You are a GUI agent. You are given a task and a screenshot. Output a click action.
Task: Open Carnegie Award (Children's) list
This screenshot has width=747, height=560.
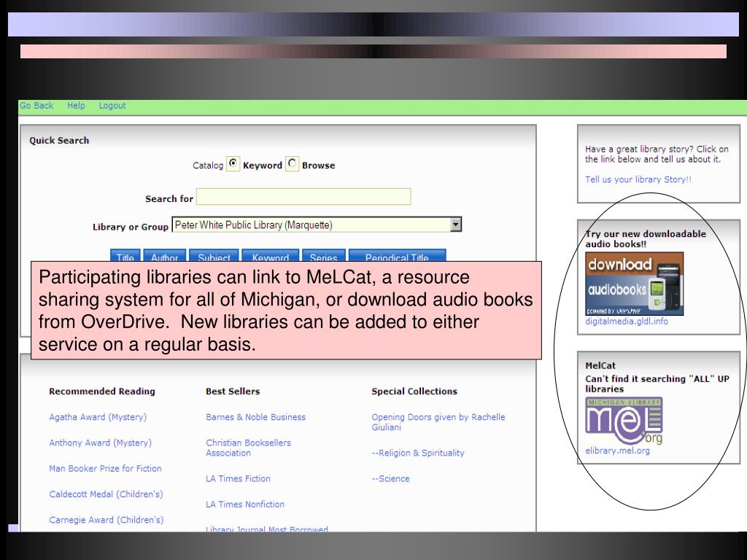[x=107, y=520]
